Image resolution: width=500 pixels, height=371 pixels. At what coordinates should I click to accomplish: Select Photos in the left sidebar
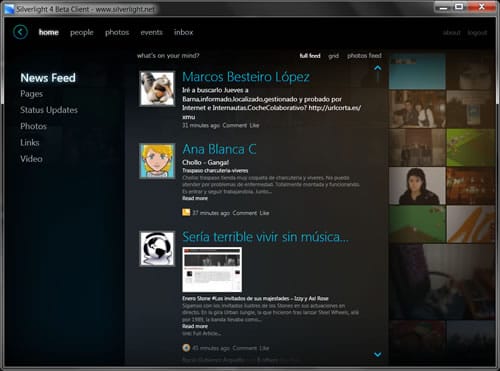[x=33, y=126]
